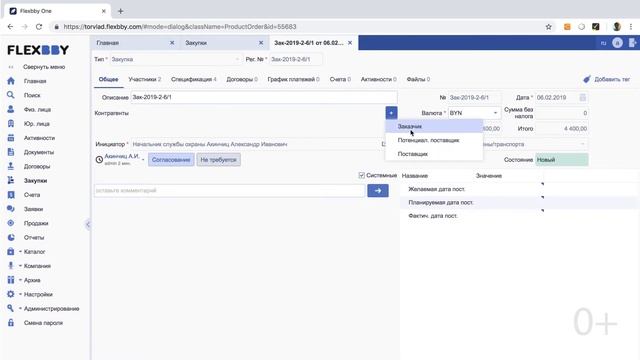
Task: Click Свернуть меню to collapse sidebar
Action: point(44,67)
